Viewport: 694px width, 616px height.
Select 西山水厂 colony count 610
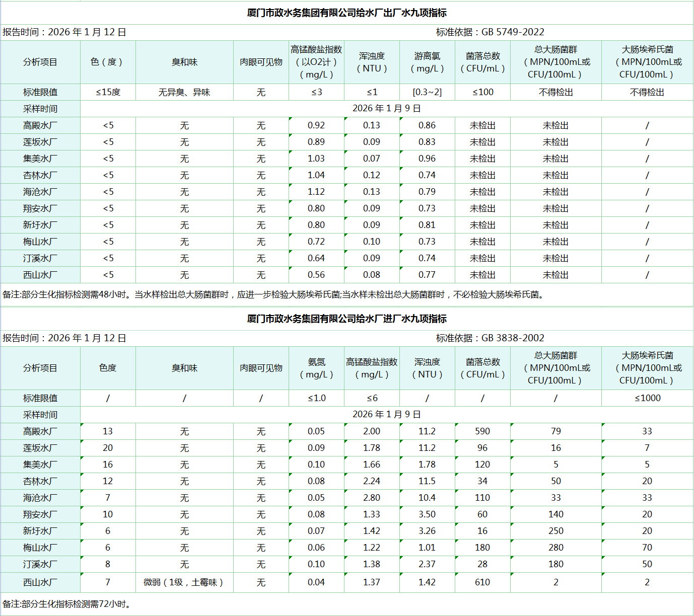(482, 582)
